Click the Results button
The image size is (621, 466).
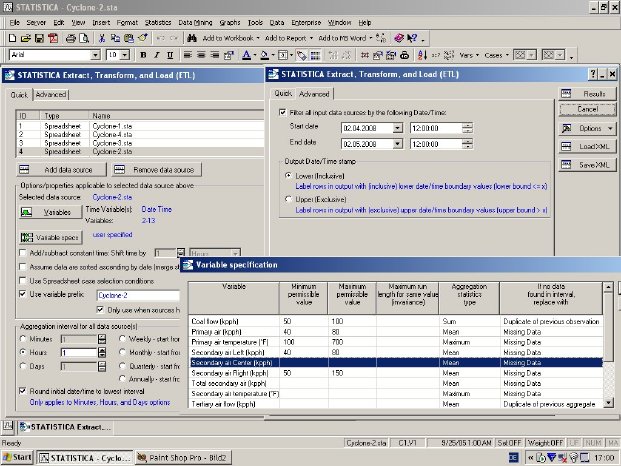tap(588, 92)
